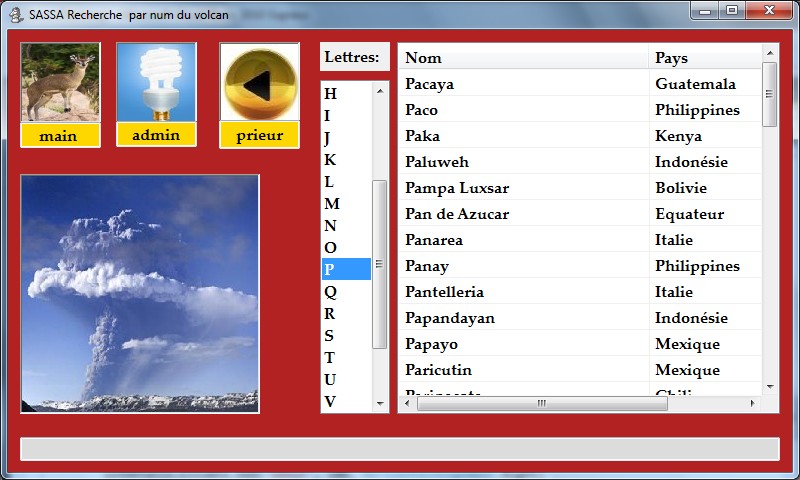Sort by the Nom column header
The width and height of the screenshot is (800, 480).
523,58
